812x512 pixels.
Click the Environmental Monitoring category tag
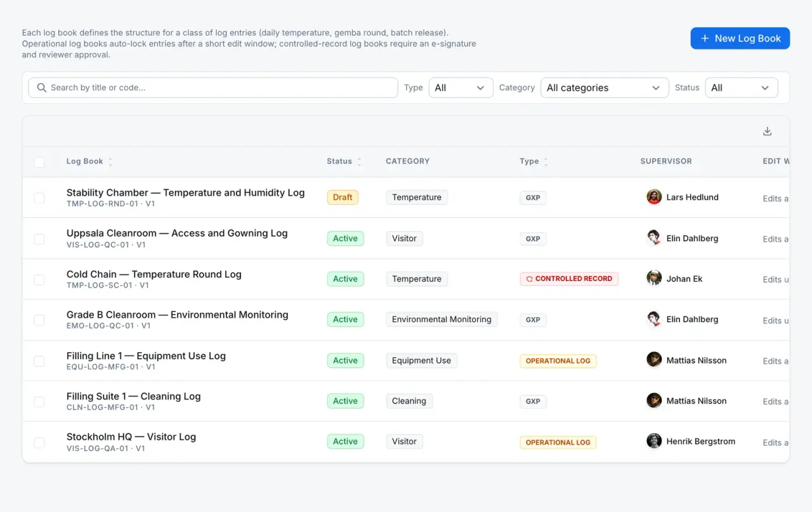point(442,319)
